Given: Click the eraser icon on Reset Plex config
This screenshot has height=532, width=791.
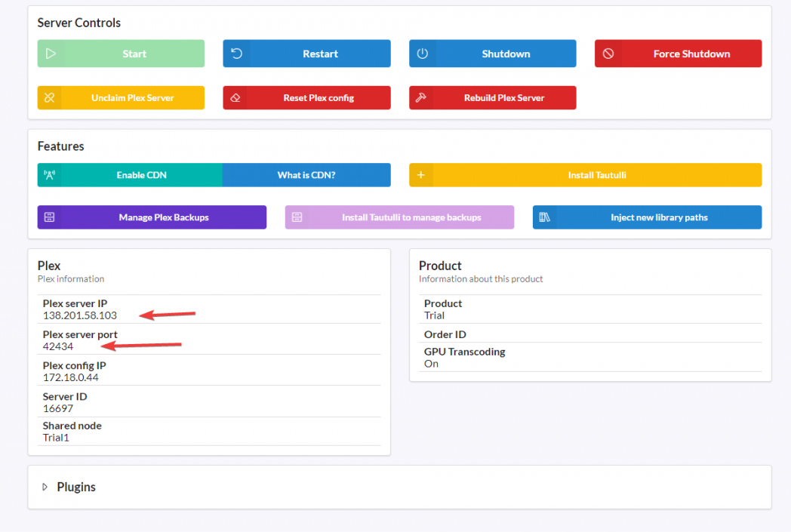Looking at the screenshot, I should [x=235, y=97].
